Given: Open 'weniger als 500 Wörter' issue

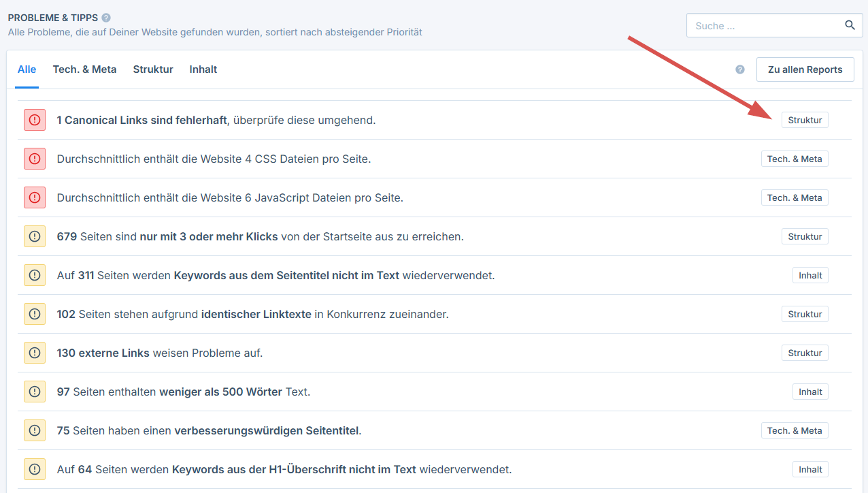Looking at the screenshot, I should (x=183, y=392).
